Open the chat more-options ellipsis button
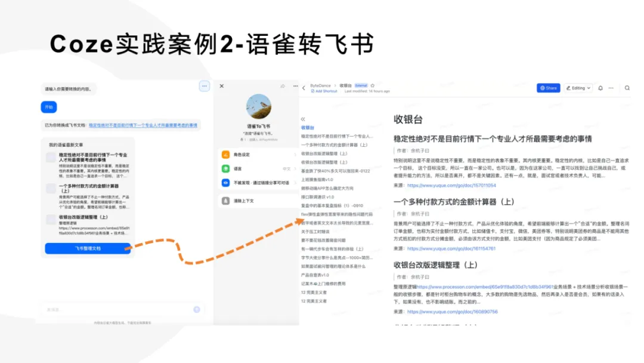Viewport: 644px width, 363px height. 204,86
